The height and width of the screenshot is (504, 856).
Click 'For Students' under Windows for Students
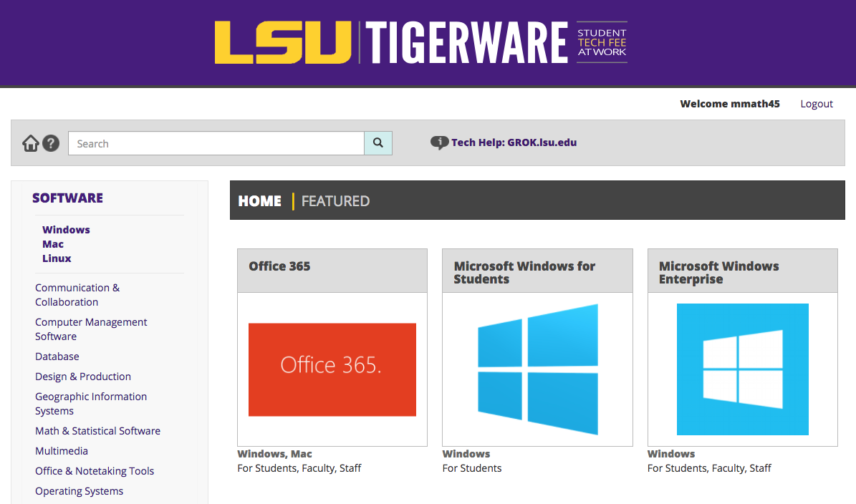[x=471, y=468]
